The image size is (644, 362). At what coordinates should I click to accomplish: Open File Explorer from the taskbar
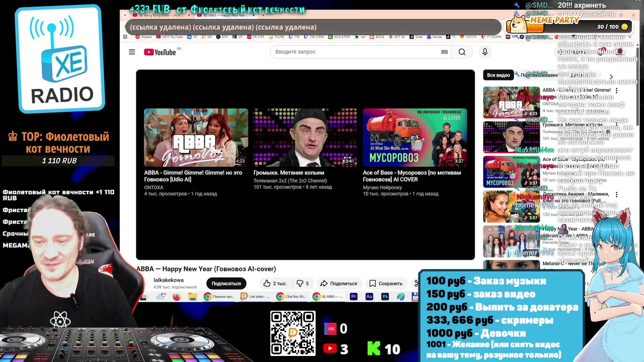(x=192, y=297)
